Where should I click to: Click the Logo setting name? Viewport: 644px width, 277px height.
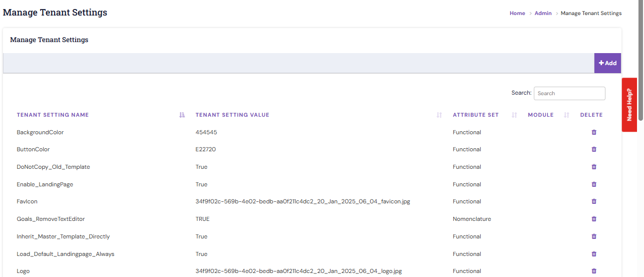23,271
